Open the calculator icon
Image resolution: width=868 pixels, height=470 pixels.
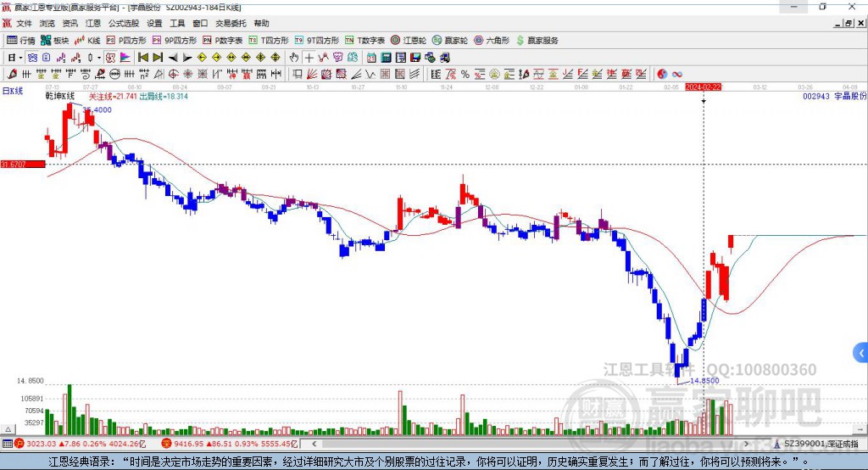387,58
